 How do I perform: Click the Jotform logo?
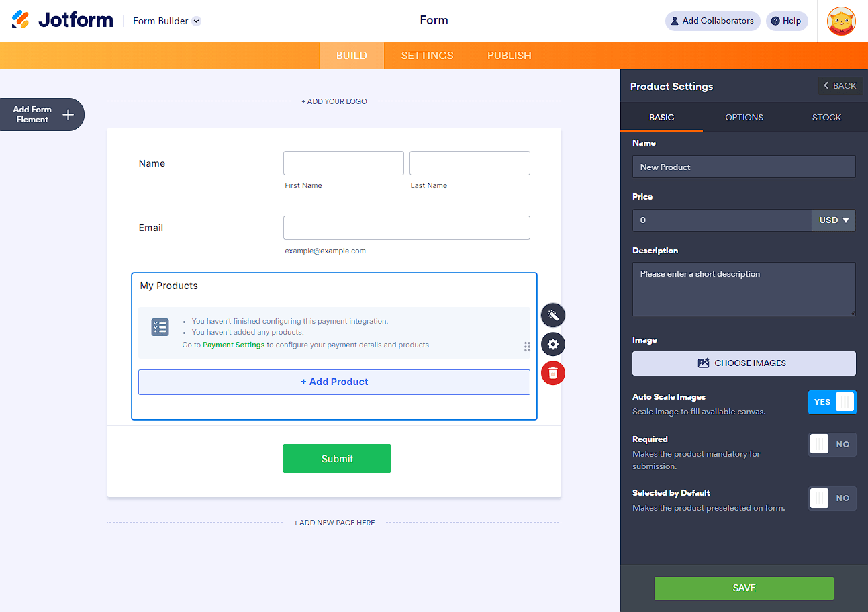pyautogui.click(x=62, y=20)
